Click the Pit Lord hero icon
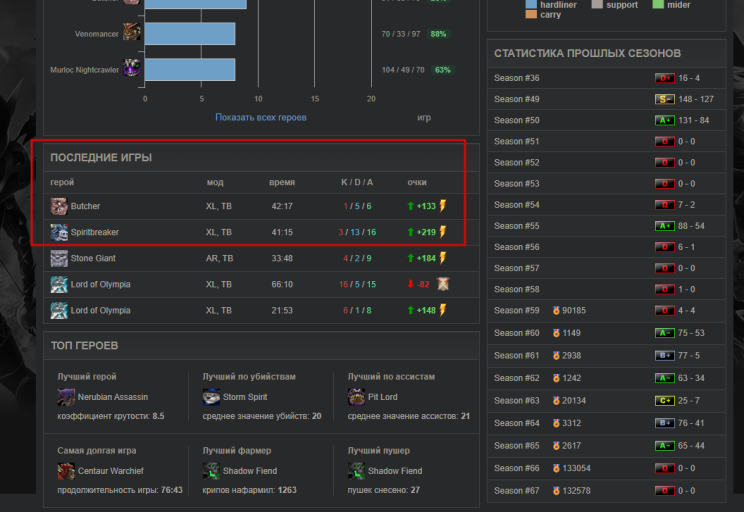 point(356,397)
